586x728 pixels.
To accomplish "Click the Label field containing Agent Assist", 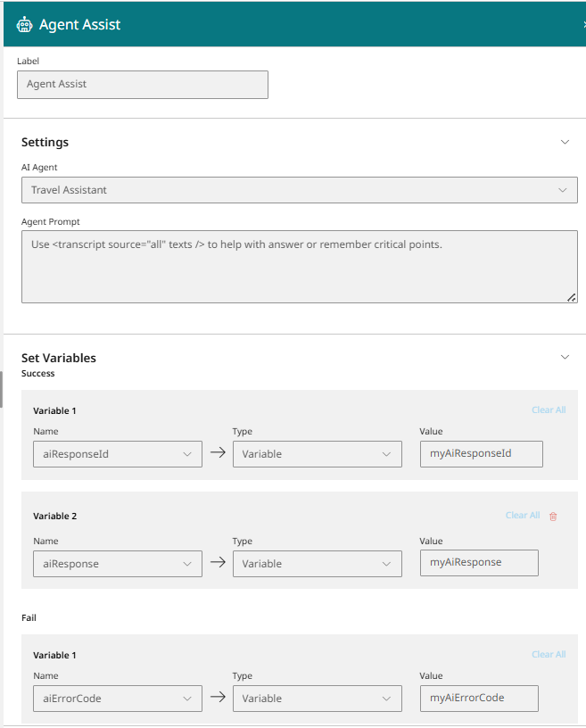I will [143, 85].
